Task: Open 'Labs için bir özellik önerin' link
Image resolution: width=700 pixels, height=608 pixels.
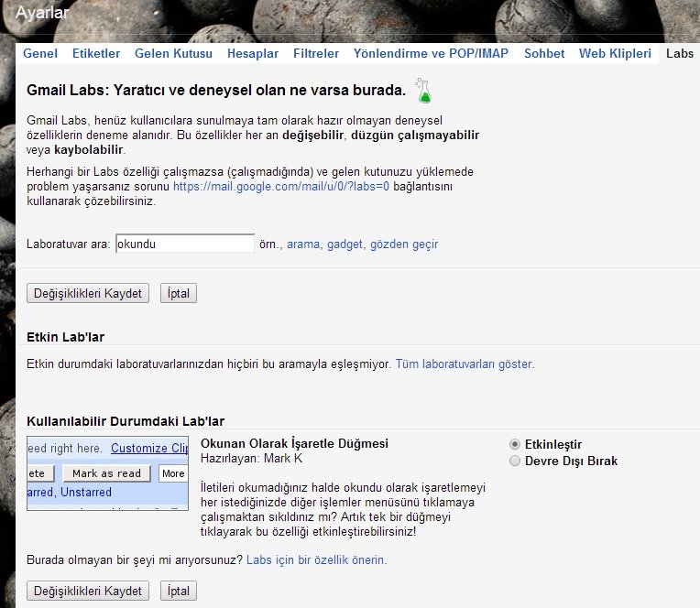Action: tap(316, 559)
